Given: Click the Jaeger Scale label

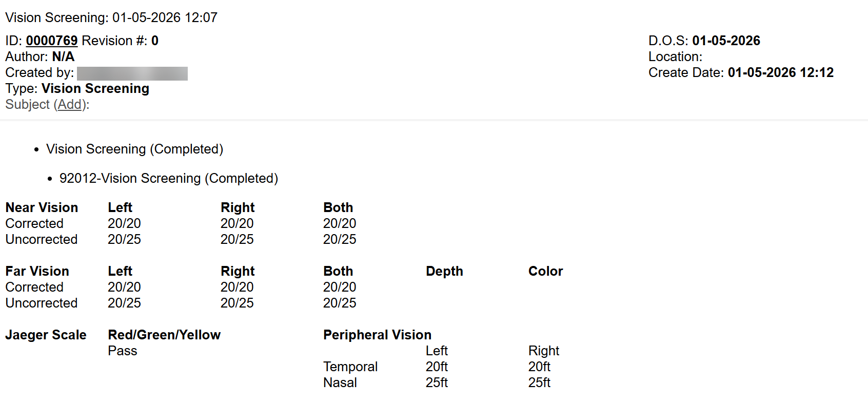Looking at the screenshot, I should pyautogui.click(x=46, y=335).
